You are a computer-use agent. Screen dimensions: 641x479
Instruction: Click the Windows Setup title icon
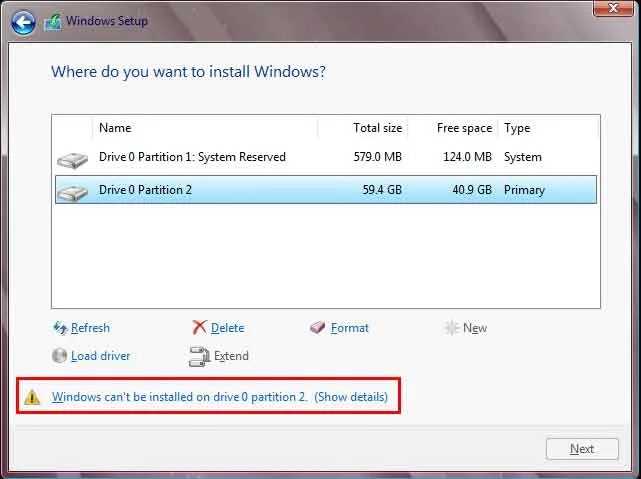tap(53, 22)
